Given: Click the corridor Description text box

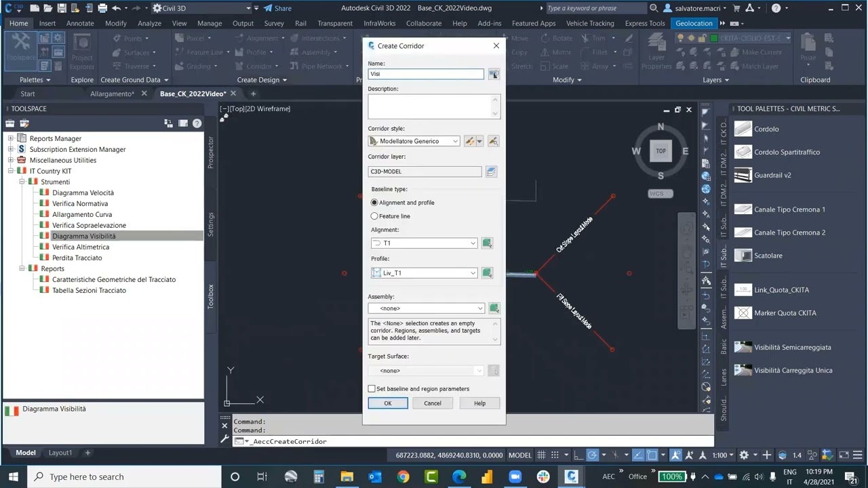Looking at the screenshot, I should point(434,106).
